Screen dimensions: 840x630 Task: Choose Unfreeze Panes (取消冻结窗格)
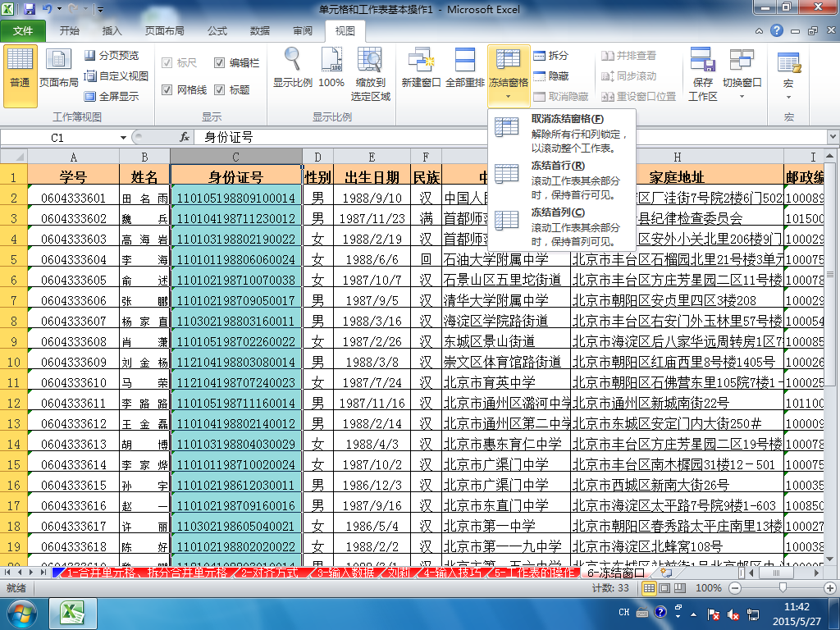pos(561,133)
